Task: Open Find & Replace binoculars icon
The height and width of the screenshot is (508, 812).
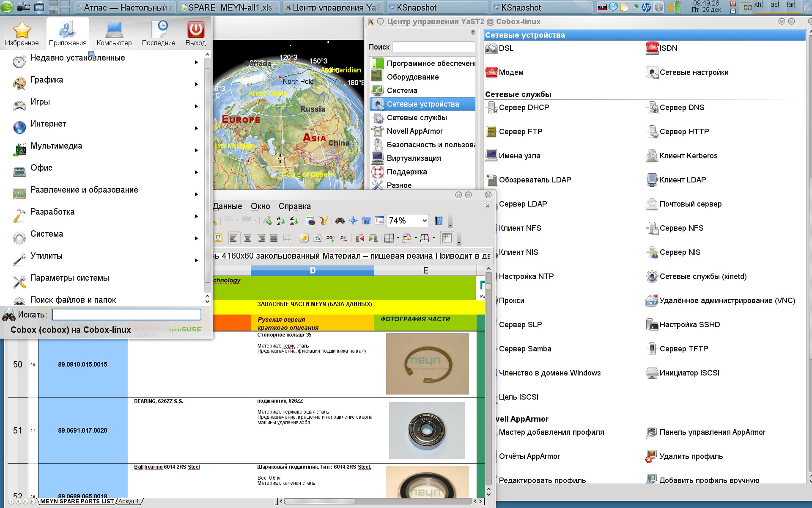Action: 340,221
